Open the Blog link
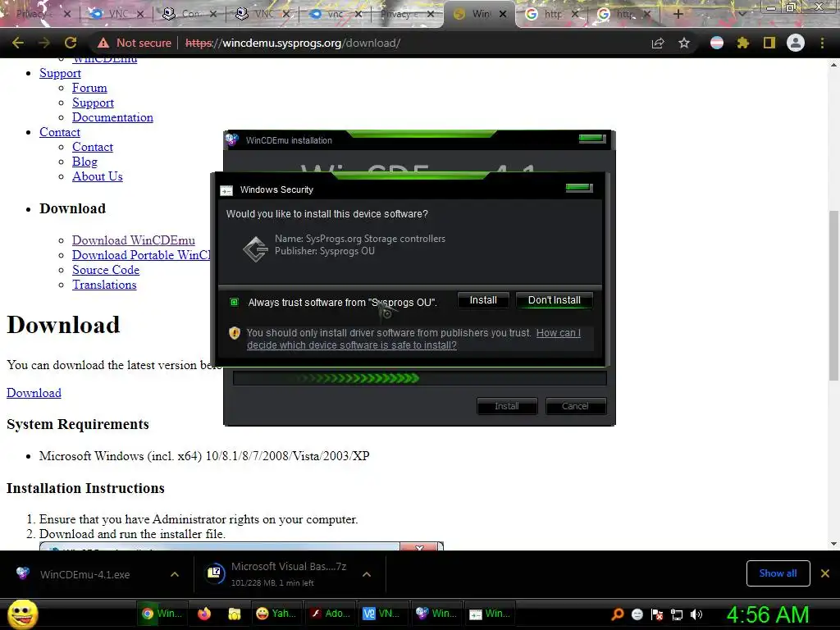The image size is (840, 630). 84,162
